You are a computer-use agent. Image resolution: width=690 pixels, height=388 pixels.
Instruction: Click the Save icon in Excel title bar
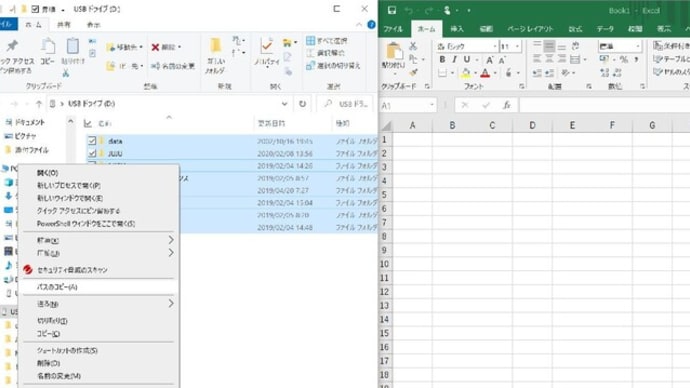pyautogui.click(x=392, y=11)
